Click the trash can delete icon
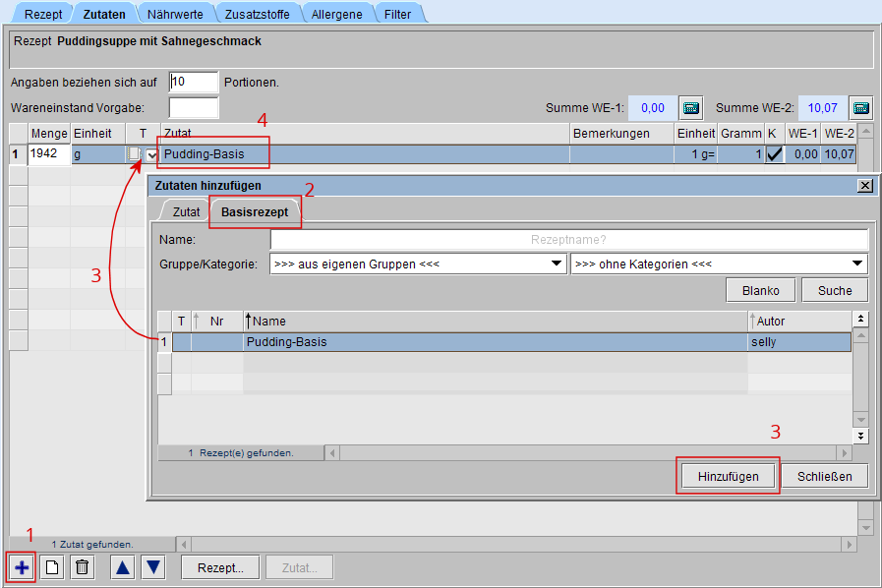Viewport: 882px width, 588px height. pyautogui.click(x=83, y=567)
